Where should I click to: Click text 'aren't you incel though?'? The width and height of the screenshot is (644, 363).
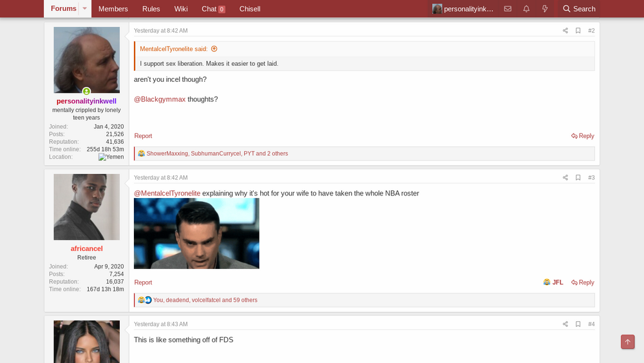click(170, 79)
